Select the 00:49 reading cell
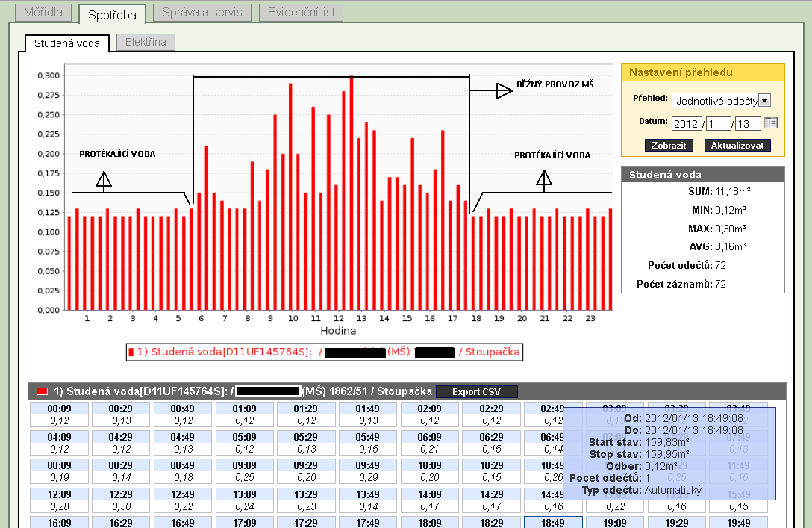 (183, 414)
